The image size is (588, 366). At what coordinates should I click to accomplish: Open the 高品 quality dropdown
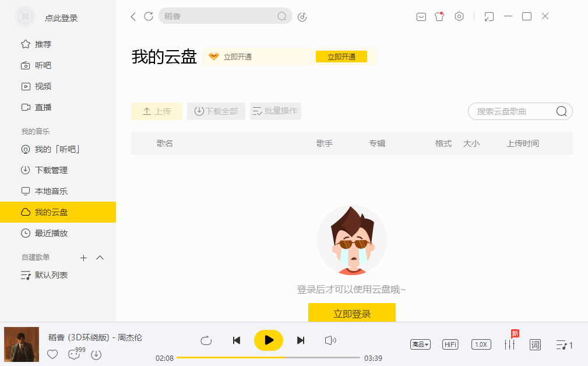click(420, 344)
